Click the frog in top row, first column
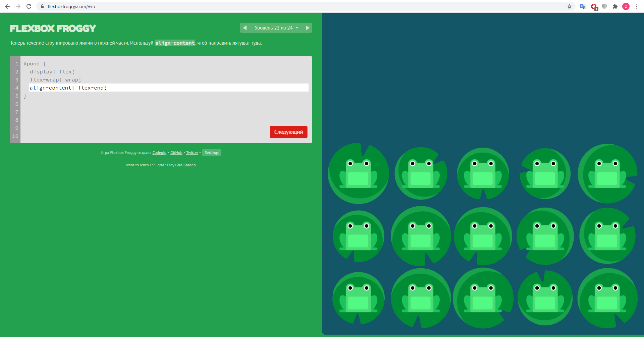Image resolution: width=644 pixels, height=337 pixels. coord(358,174)
